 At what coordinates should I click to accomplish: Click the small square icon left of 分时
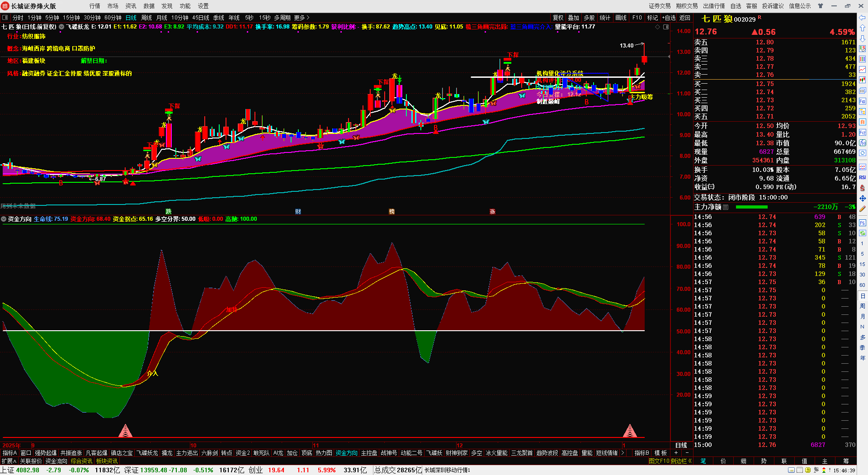[5, 18]
